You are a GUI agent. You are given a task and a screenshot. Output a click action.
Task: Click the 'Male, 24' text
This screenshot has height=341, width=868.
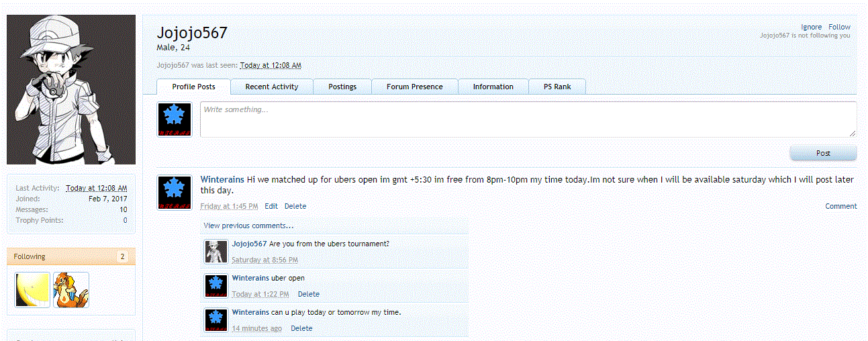point(173,47)
